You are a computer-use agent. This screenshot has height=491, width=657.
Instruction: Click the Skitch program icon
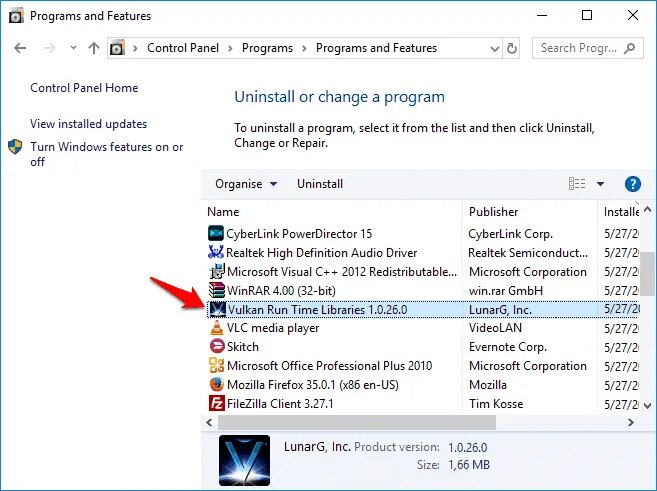217,346
